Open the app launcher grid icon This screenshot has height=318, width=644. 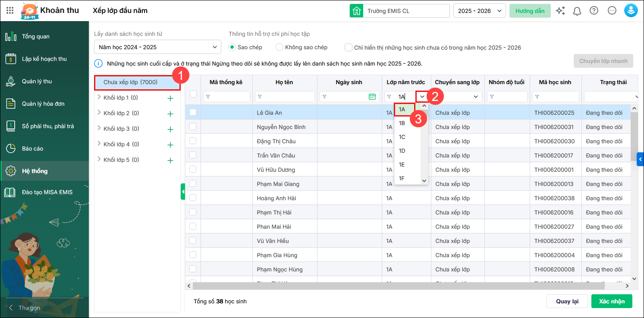(x=10, y=11)
